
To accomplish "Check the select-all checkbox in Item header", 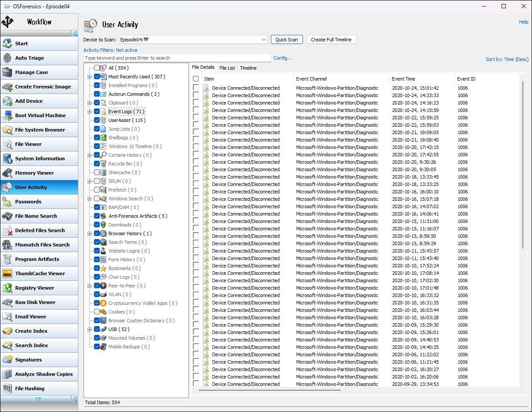I will coord(196,79).
